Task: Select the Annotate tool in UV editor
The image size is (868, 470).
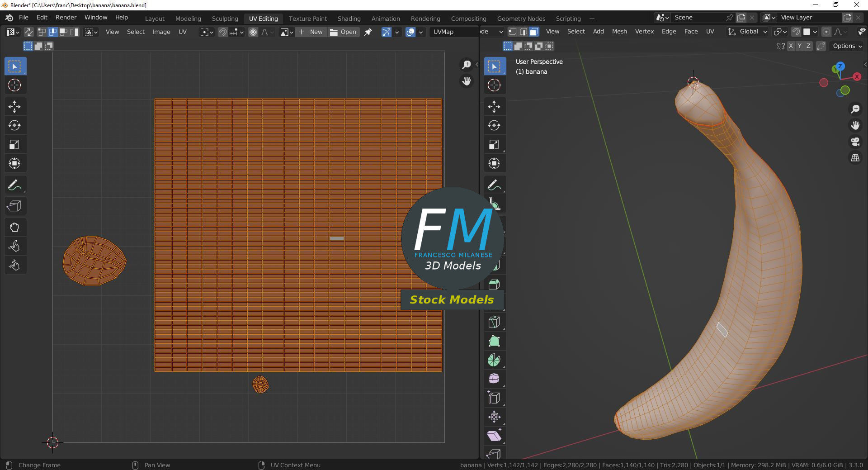Action: [x=14, y=185]
